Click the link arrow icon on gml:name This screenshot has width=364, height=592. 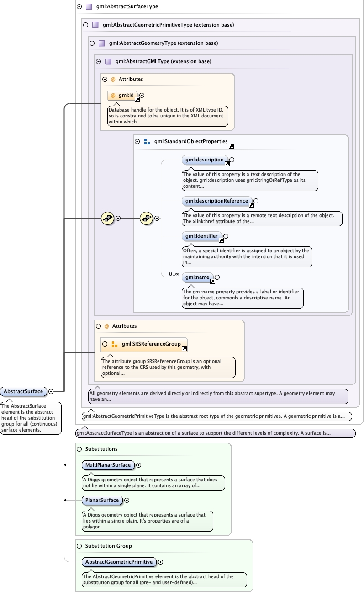(212, 281)
